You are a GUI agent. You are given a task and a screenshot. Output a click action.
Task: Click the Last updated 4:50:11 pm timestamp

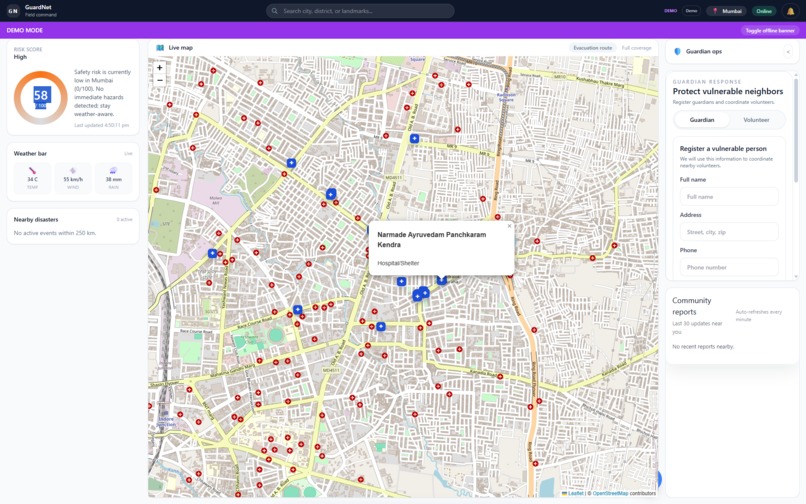(101, 125)
